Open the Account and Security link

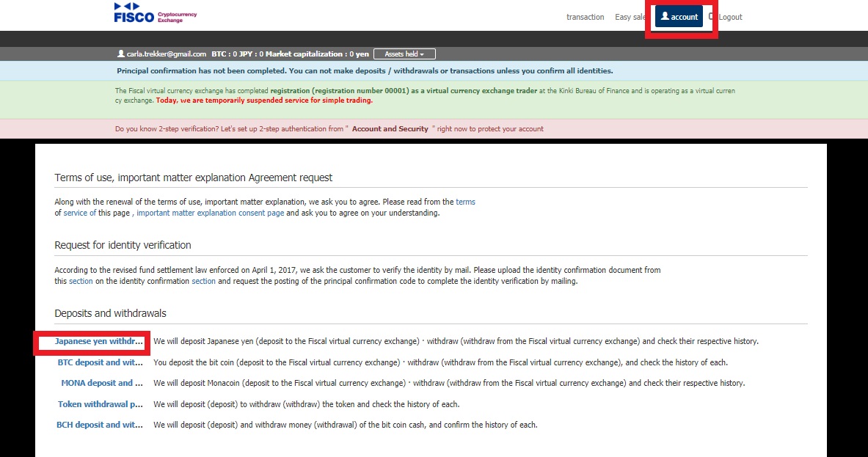390,129
